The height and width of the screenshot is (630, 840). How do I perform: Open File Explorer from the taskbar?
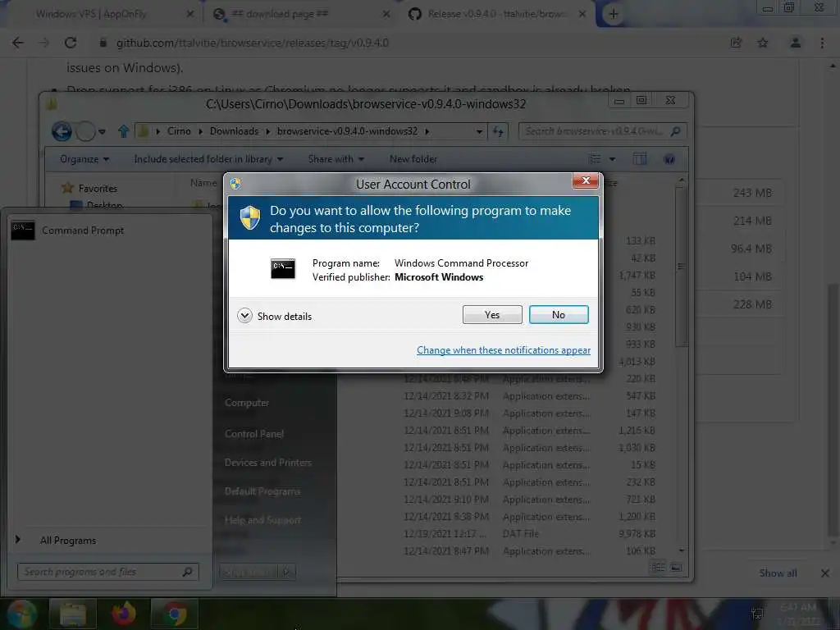tap(73, 614)
